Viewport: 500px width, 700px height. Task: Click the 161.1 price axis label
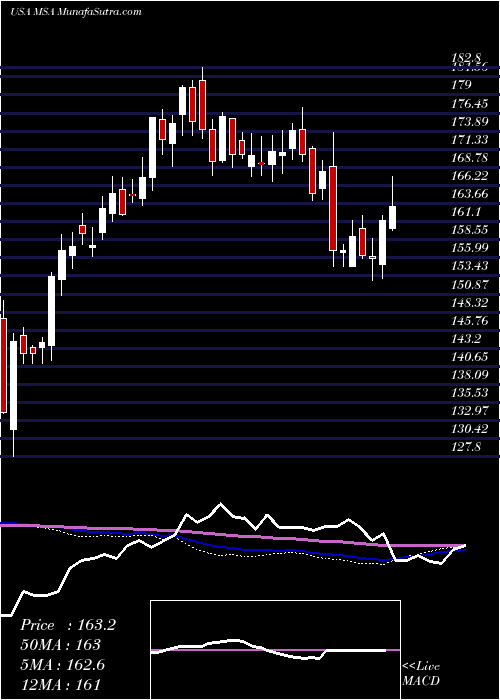click(x=467, y=212)
